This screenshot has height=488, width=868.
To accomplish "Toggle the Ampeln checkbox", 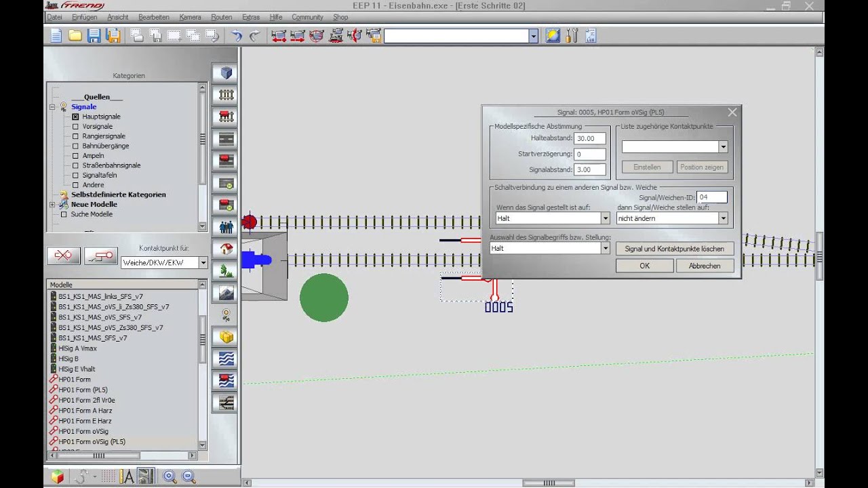I will coord(76,156).
